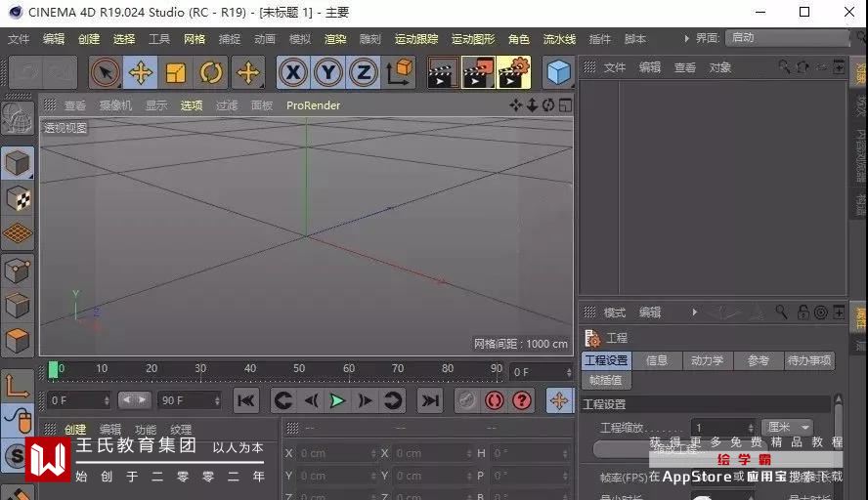
Task: Switch to 帧插值 tab
Action: tap(606, 381)
